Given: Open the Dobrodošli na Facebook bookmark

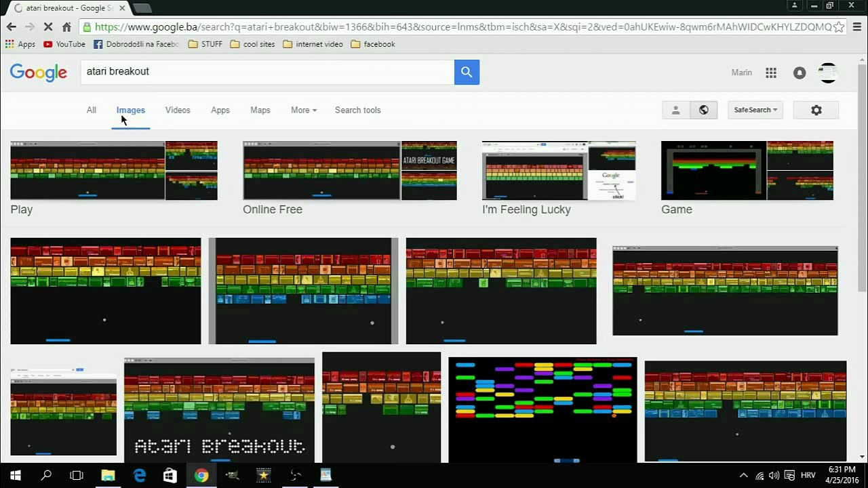Looking at the screenshot, I should click(x=136, y=44).
